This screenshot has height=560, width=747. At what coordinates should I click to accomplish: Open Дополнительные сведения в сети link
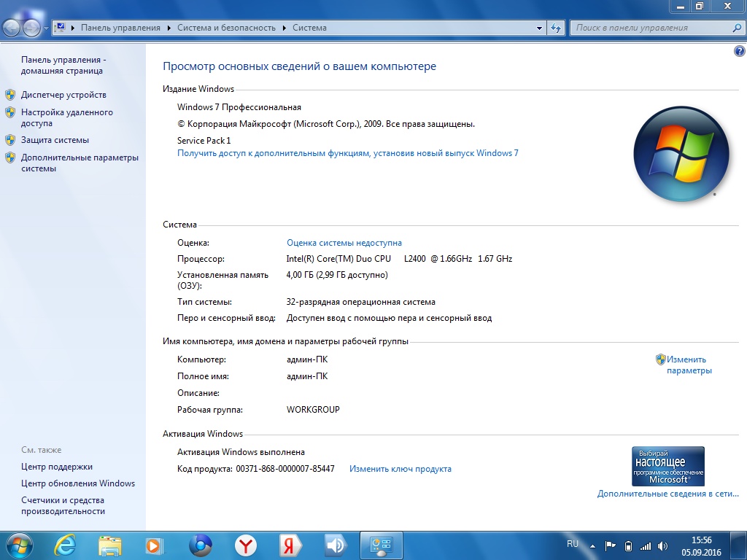668,494
